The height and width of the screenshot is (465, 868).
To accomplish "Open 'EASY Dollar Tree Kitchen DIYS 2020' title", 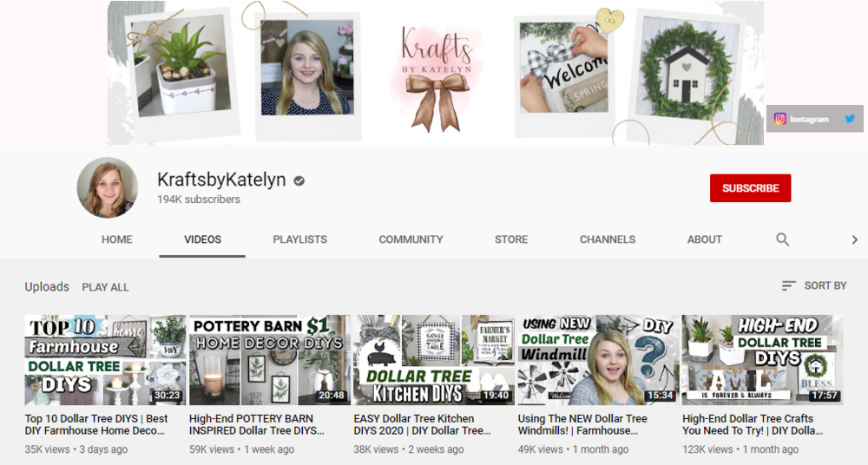I will pos(422,424).
